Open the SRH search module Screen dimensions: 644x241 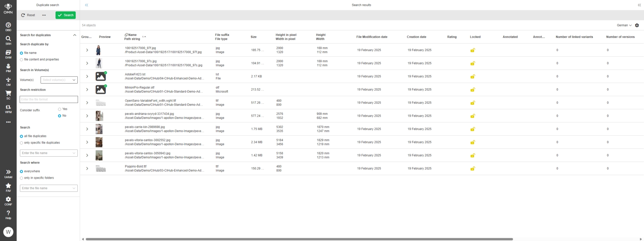pyautogui.click(x=8, y=41)
